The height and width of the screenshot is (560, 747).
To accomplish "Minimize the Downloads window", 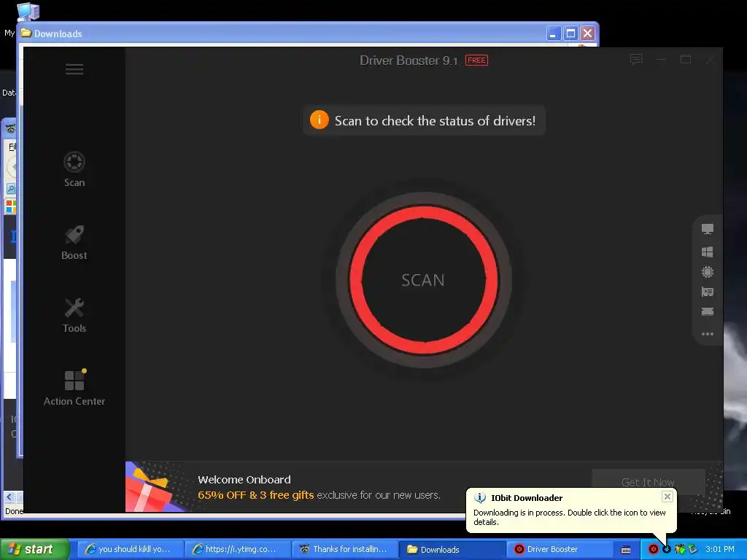I will point(553,34).
